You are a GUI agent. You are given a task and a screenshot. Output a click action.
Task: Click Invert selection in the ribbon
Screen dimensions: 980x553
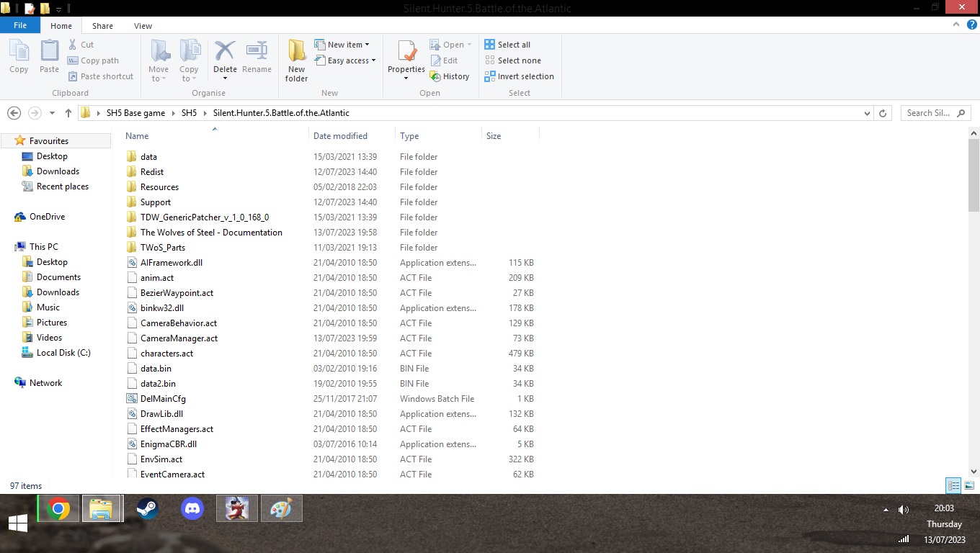click(x=519, y=76)
